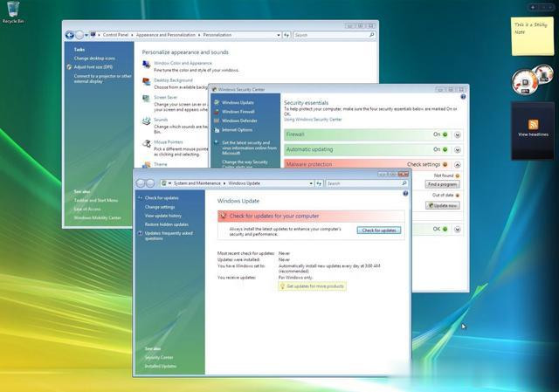Click the Find a program button

click(442, 184)
